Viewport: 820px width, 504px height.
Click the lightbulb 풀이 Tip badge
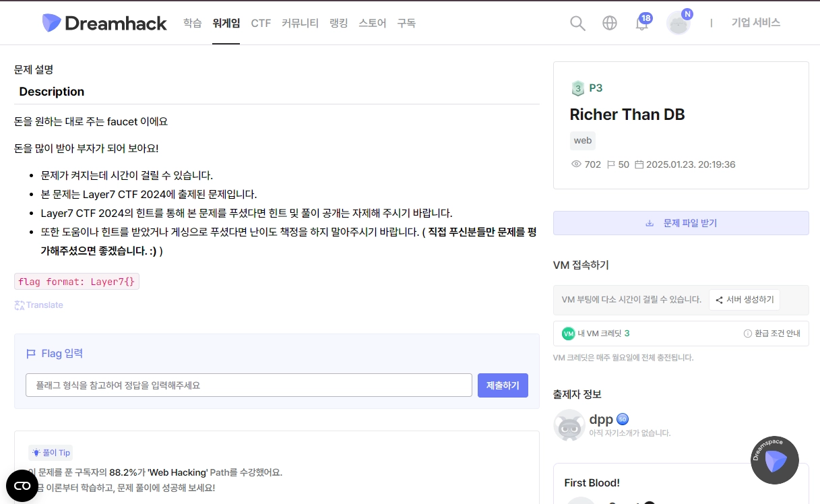pos(51,453)
